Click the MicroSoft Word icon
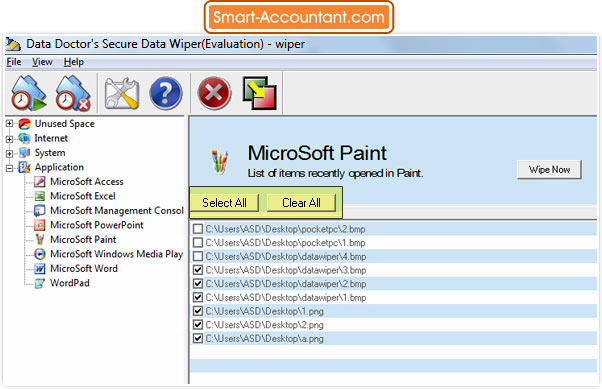 (x=40, y=269)
